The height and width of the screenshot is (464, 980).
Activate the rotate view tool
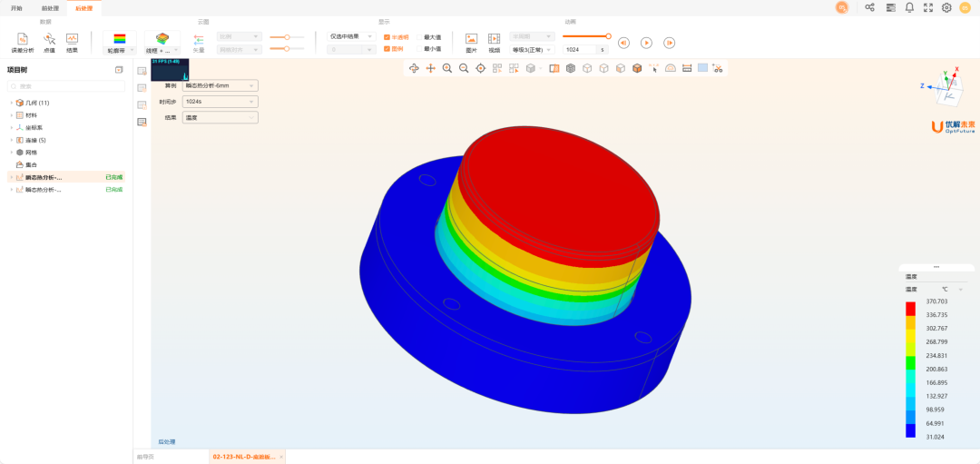(x=414, y=68)
